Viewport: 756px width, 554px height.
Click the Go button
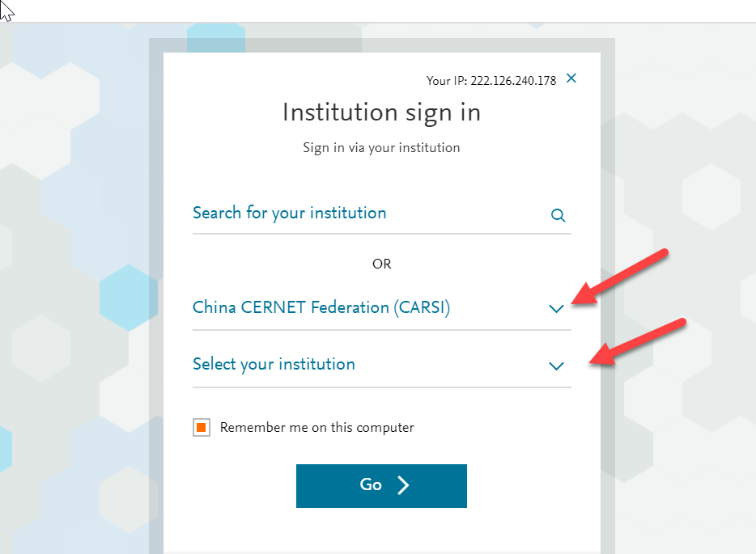381,485
